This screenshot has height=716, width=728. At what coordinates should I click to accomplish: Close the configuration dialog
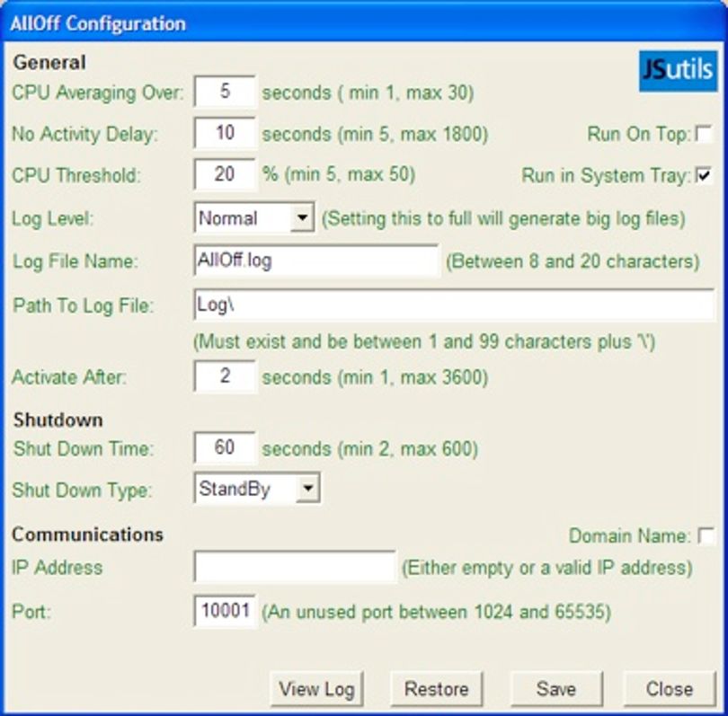669,689
